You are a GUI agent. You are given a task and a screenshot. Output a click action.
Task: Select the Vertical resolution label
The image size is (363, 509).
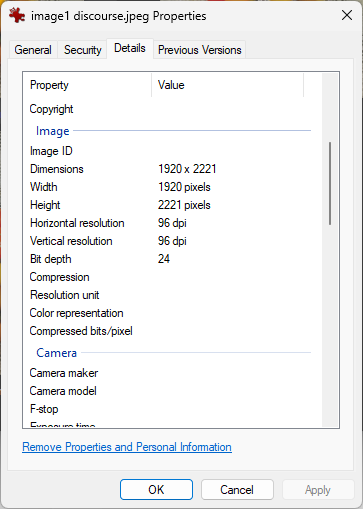[71, 241]
